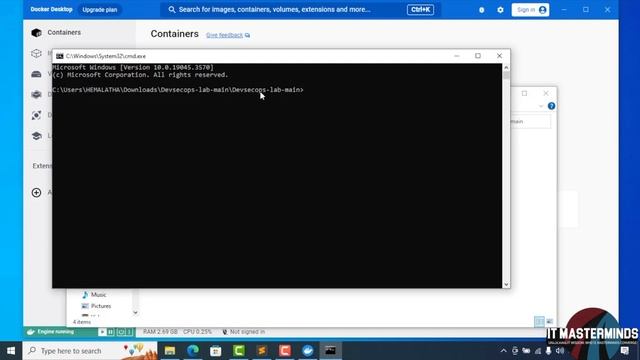Click the Add Extensions plus icon
Image resolution: width=640 pixels, height=360 pixels.
tap(36, 193)
